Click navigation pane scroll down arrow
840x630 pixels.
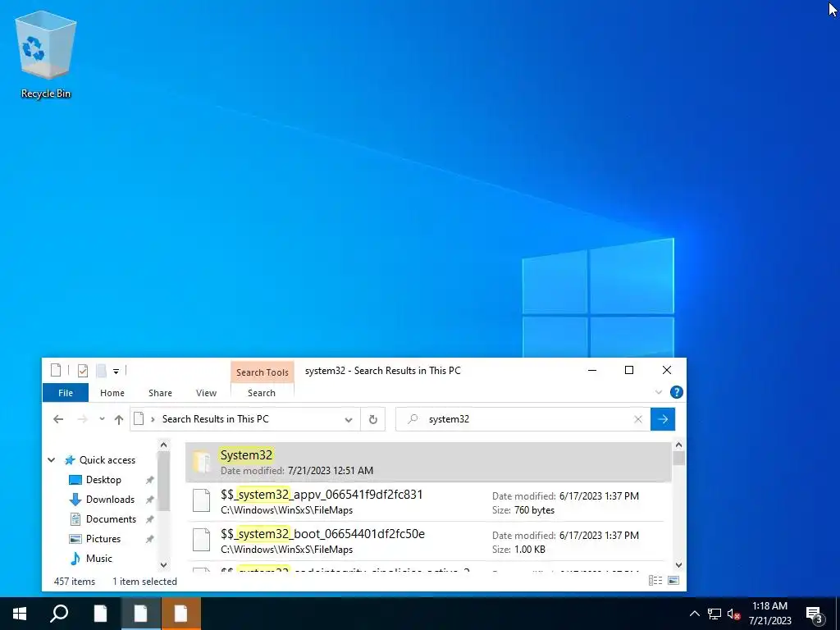click(163, 564)
